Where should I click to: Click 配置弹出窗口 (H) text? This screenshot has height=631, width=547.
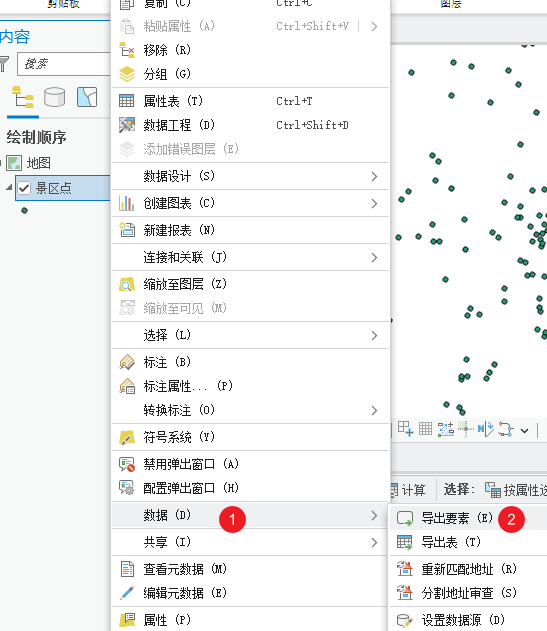coord(191,488)
